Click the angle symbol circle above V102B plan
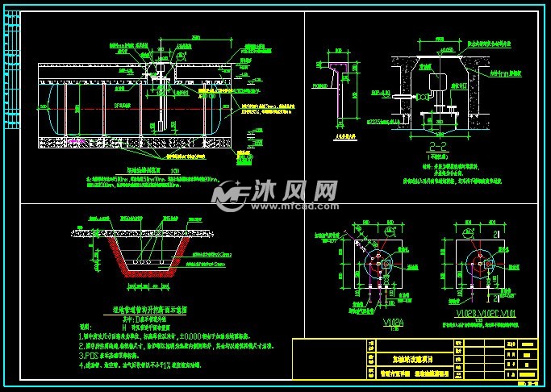Screen dimensions: 551x392 [x=468, y=231]
